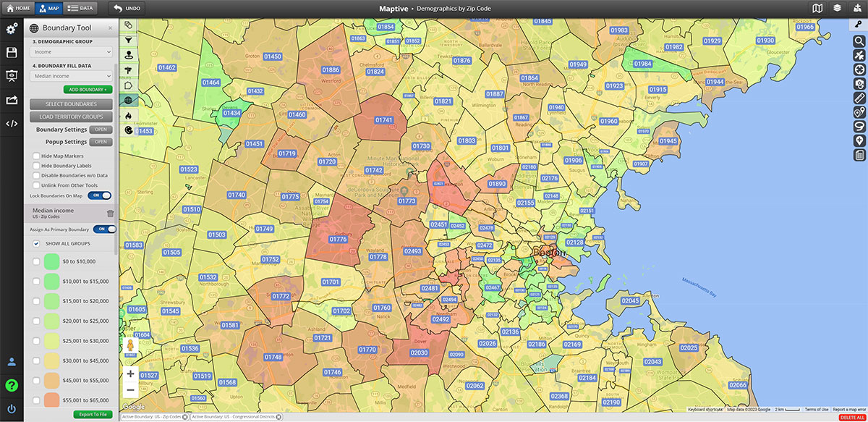Viewport: 868px width, 422px height.
Task: Enable Hide Boundary Labels checkbox
Action: pos(36,166)
